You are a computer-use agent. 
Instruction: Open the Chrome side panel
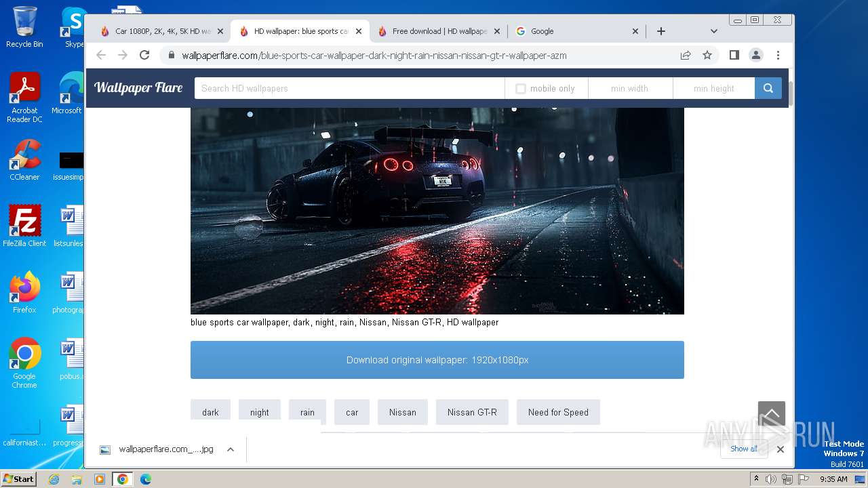734,55
